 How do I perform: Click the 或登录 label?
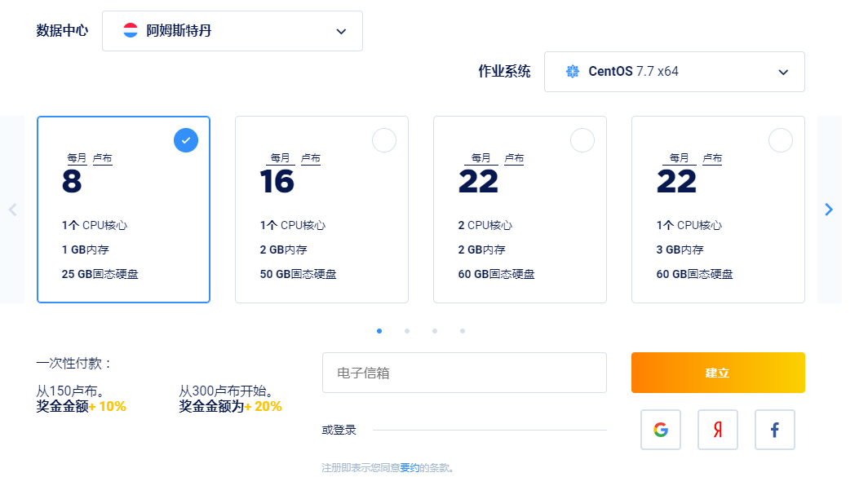[339, 430]
